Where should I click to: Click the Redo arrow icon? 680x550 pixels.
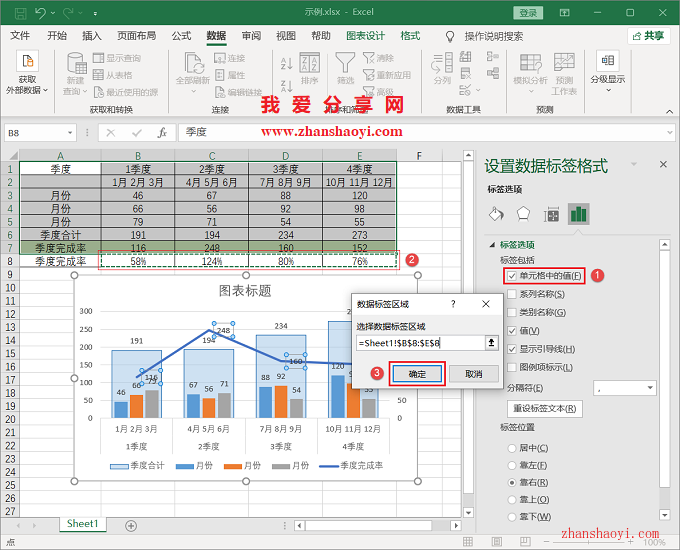[x=69, y=13]
